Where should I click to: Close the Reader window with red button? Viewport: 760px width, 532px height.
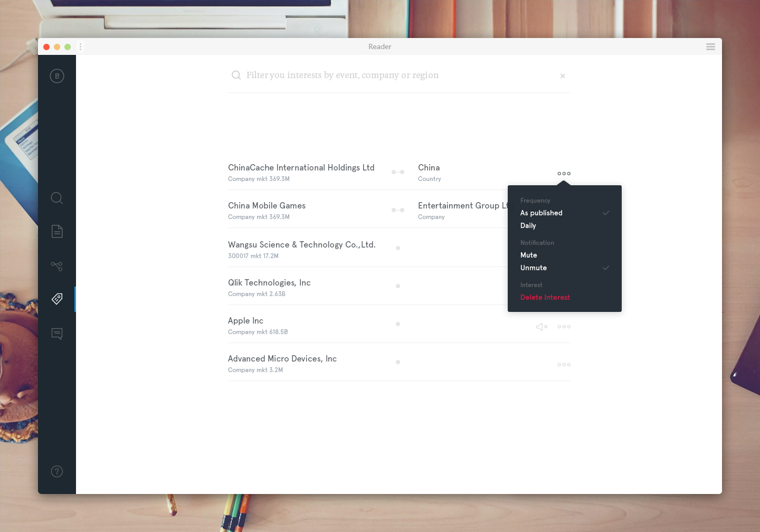tap(46, 47)
